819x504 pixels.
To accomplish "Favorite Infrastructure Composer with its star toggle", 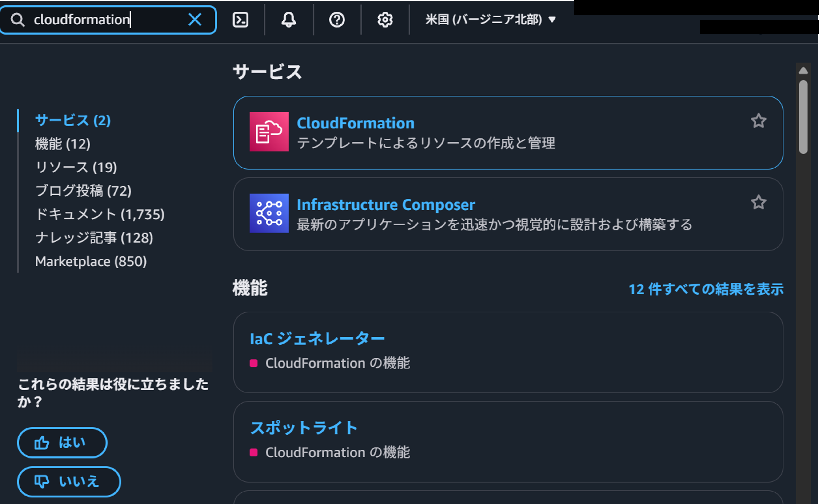I will (759, 203).
